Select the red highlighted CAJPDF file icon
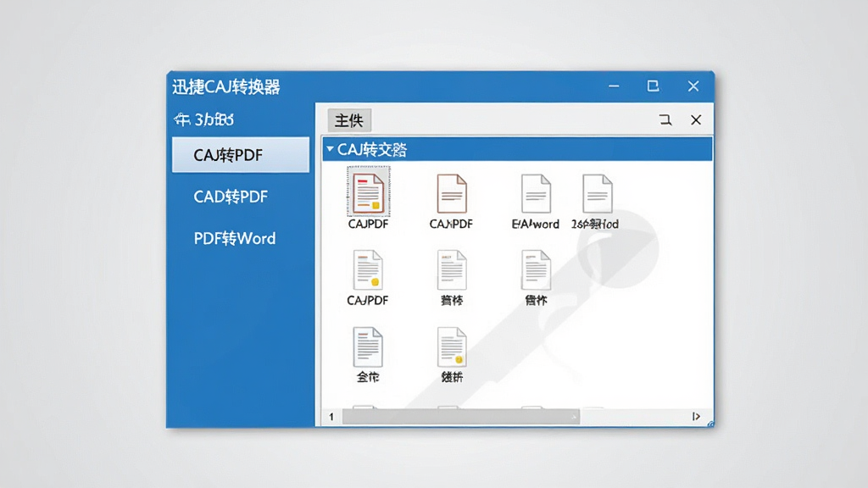868x488 pixels. pos(368,192)
